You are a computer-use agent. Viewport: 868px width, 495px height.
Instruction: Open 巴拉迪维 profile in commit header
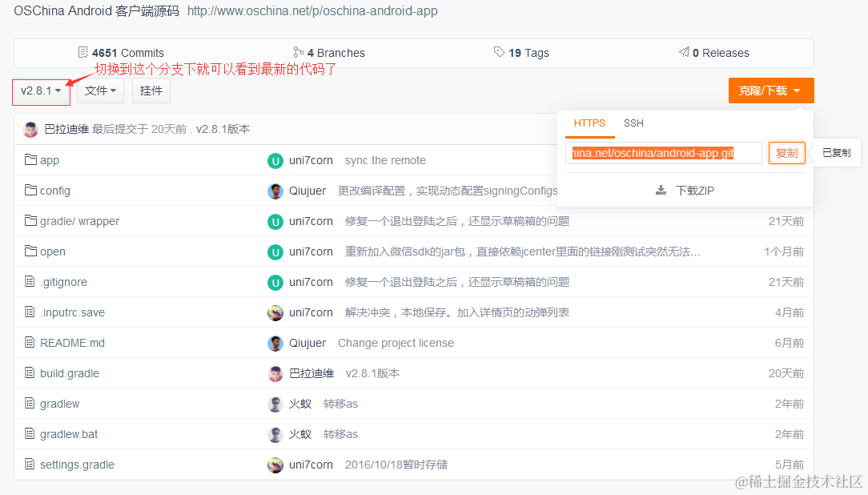point(66,129)
